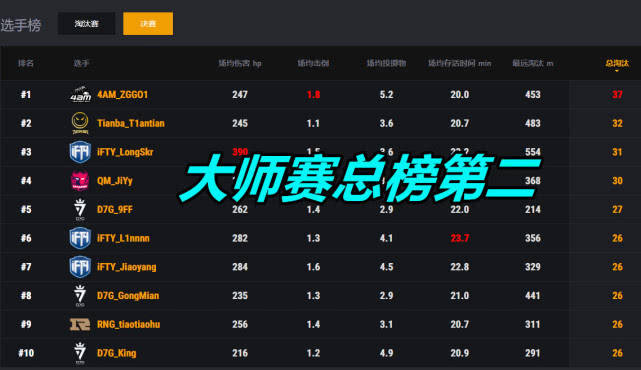Viewport: 641px width, 370px height.
Task: Open RNG_tiaotiaohu player link
Action: coord(128,324)
